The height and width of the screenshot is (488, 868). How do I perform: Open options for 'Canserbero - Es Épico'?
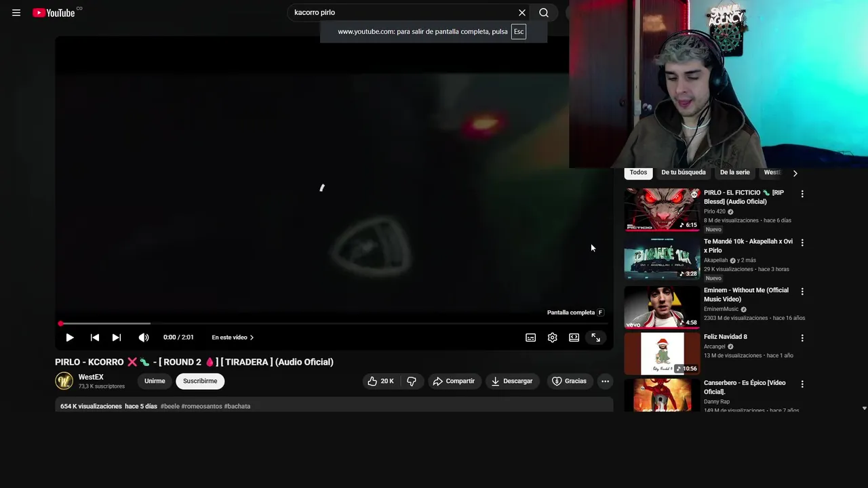(x=802, y=384)
